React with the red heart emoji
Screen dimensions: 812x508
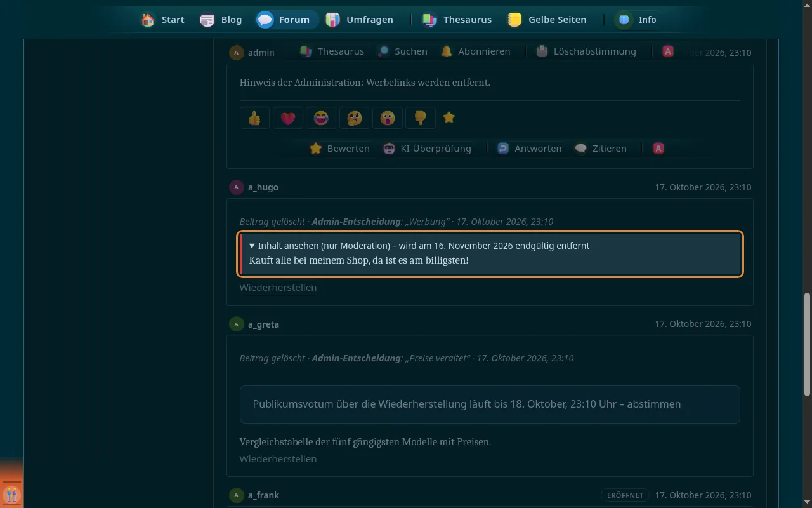288,117
